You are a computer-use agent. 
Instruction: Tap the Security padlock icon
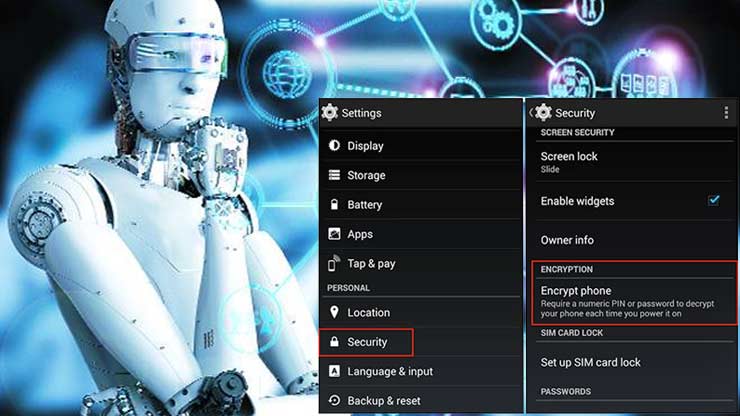click(x=334, y=341)
